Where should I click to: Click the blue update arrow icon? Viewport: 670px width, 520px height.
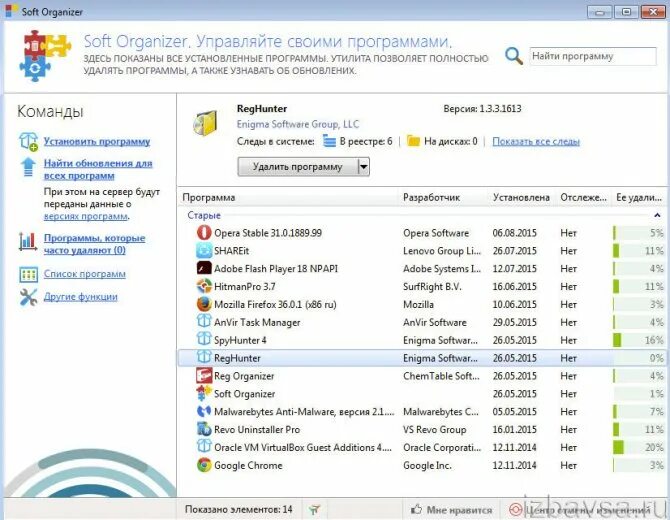pyautogui.click(x=28, y=167)
